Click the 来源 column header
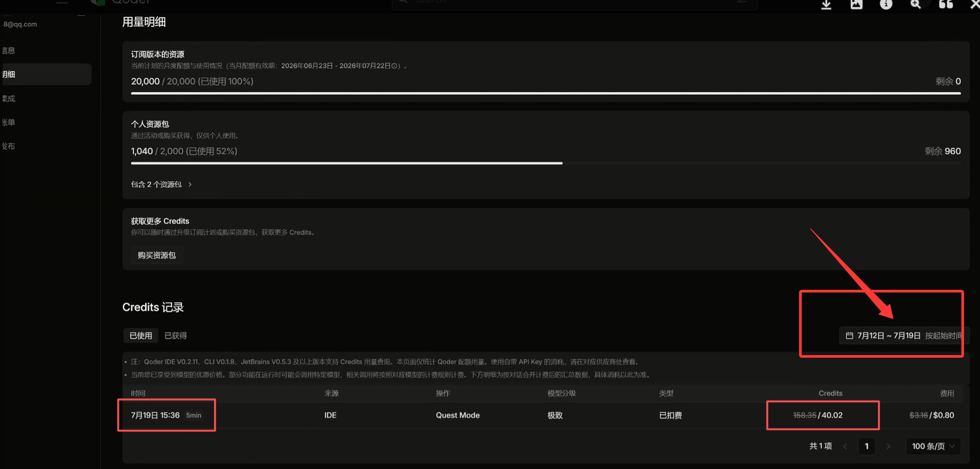980x469 pixels. pos(331,393)
